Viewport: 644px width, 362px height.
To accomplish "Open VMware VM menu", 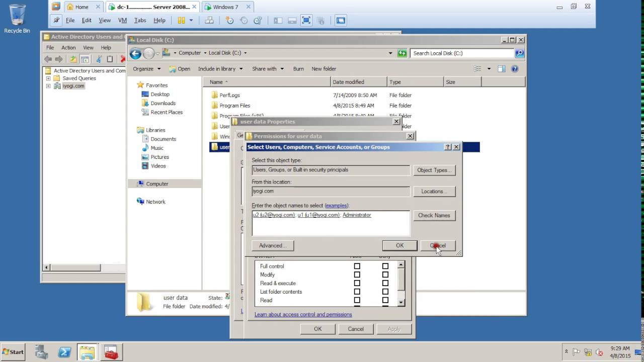I will point(122,21).
